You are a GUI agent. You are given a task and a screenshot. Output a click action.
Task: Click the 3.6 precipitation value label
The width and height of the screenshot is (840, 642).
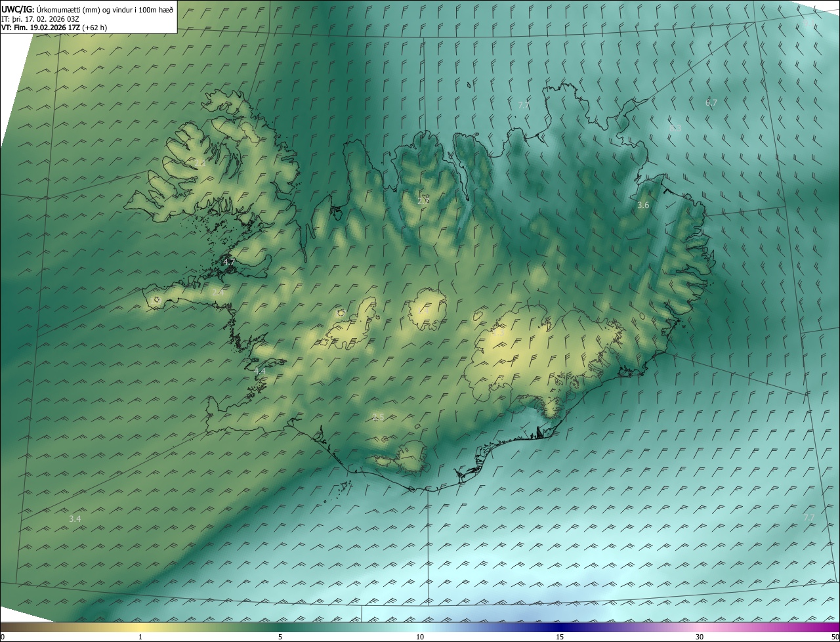point(643,205)
